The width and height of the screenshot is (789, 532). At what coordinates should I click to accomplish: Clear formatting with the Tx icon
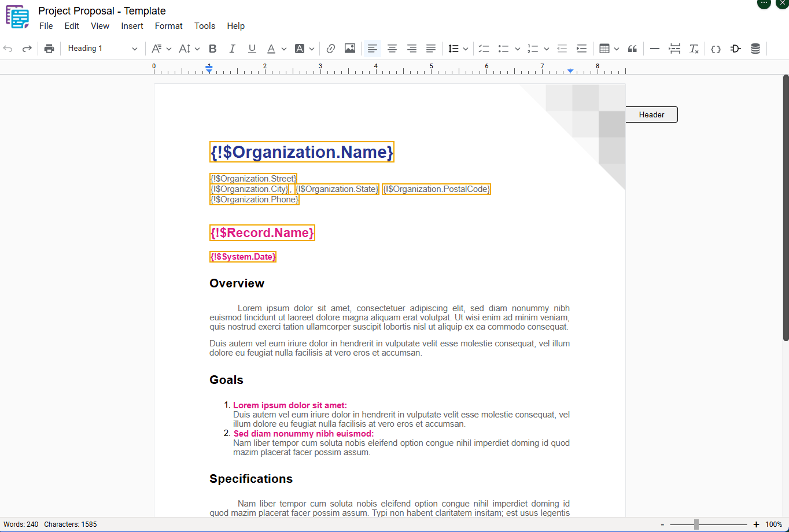click(x=694, y=49)
